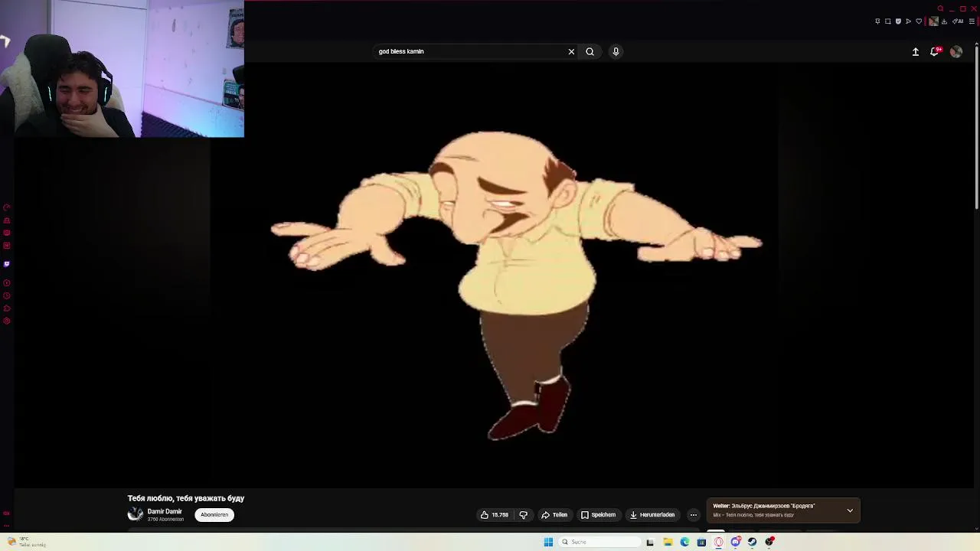Click the video title 'Тебя люблю, тебя уважать буду'
The width and height of the screenshot is (980, 551).
pyautogui.click(x=186, y=498)
